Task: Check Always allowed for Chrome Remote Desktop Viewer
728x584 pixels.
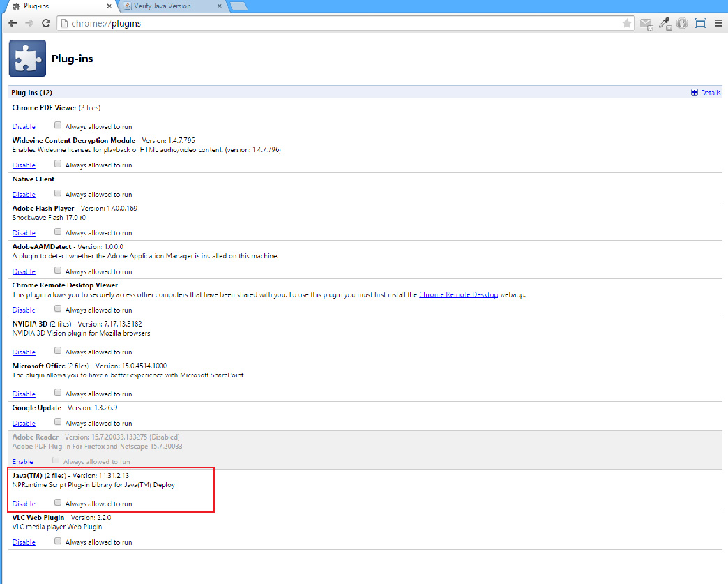Action: [x=58, y=308]
